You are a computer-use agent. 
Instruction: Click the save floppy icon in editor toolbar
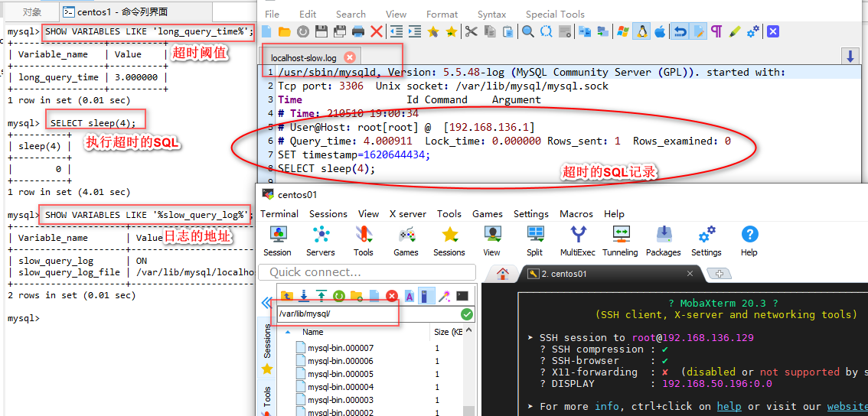click(321, 31)
